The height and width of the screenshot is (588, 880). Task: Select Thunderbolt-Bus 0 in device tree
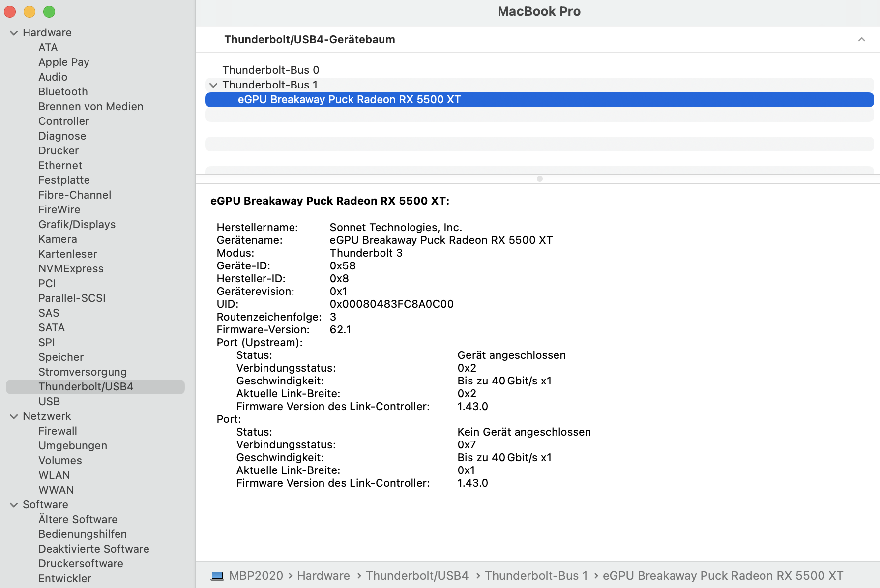click(271, 70)
